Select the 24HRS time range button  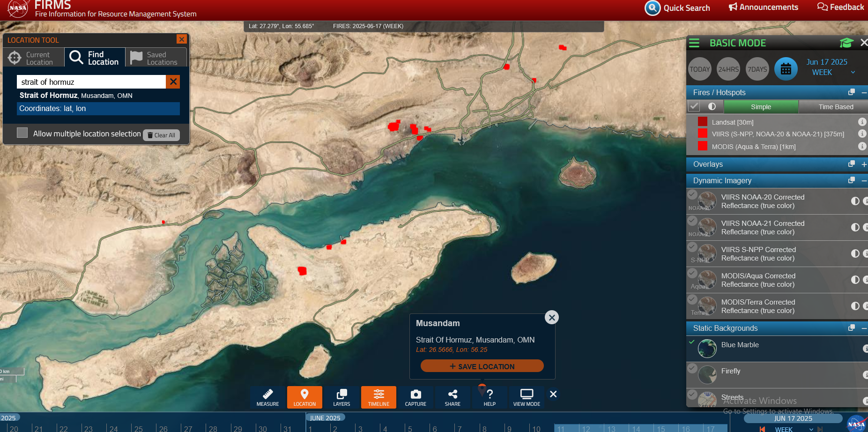[728, 69]
